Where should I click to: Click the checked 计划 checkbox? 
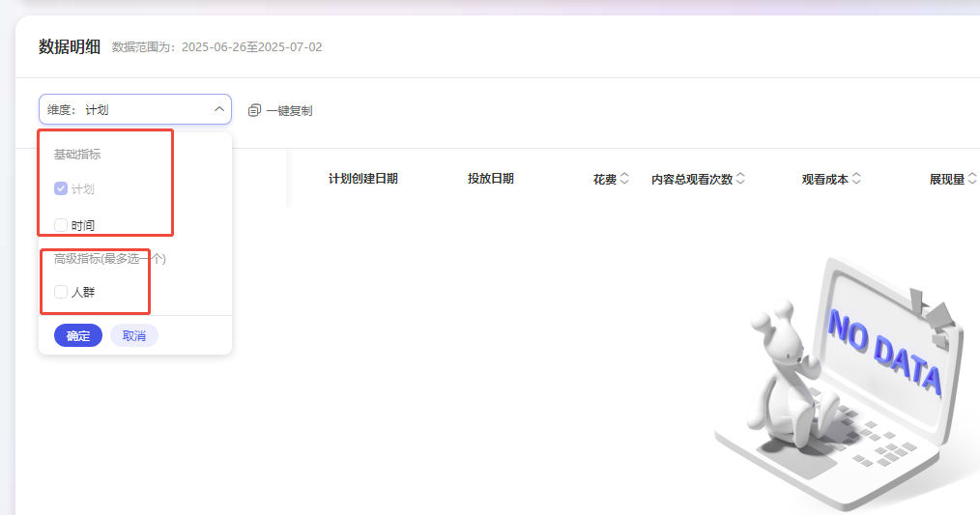61,189
